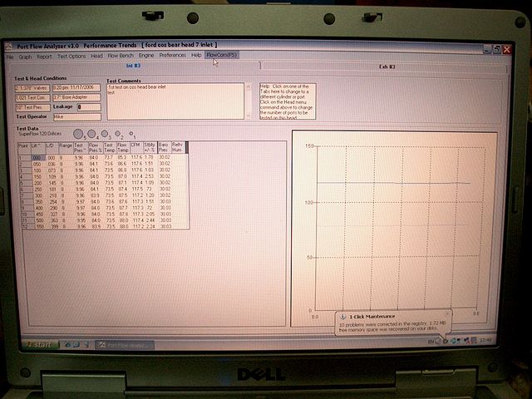Open the Windows Start menu
The width and height of the screenshot is (532, 399).
40,345
